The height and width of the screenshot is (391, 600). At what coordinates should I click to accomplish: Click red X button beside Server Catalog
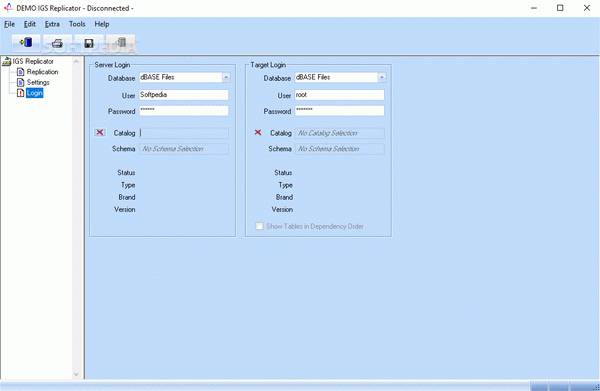[x=100, y=132]
